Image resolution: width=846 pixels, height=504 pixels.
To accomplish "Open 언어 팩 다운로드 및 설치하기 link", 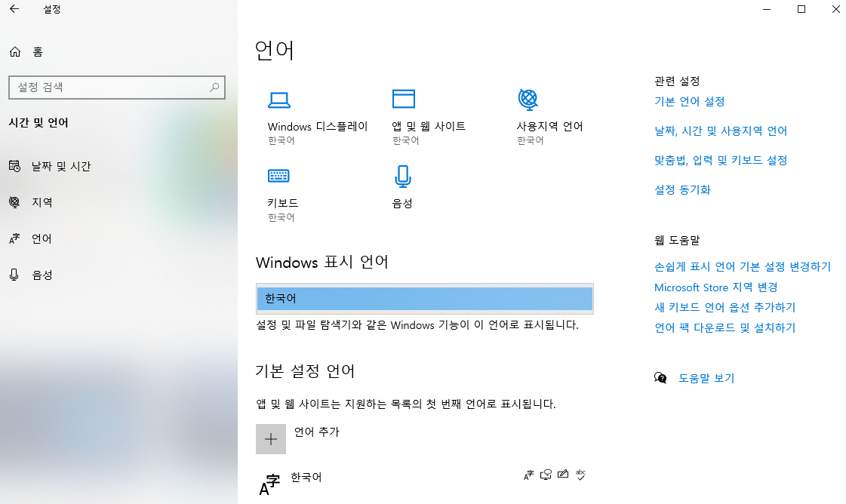I will [725, 327].
